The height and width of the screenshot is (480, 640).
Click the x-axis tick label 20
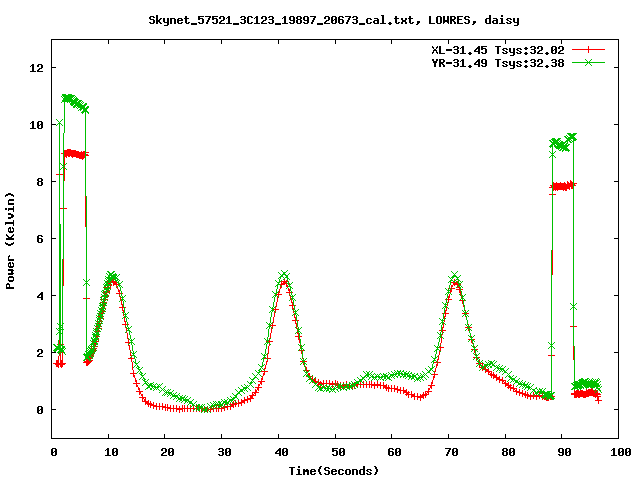click(167, 452)
